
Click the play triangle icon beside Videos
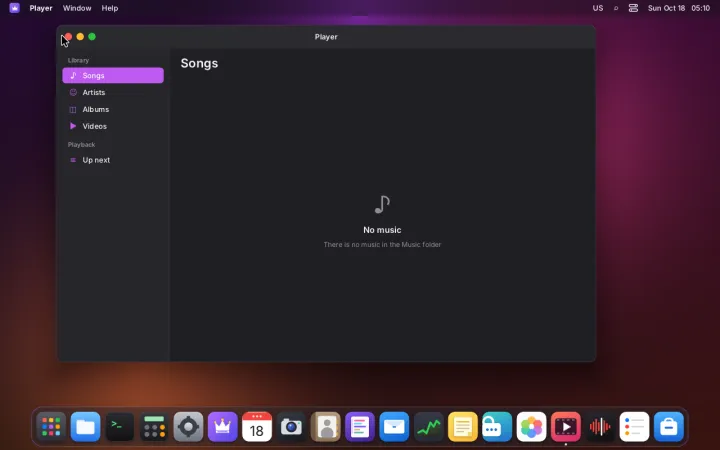(x=73, y=126)
